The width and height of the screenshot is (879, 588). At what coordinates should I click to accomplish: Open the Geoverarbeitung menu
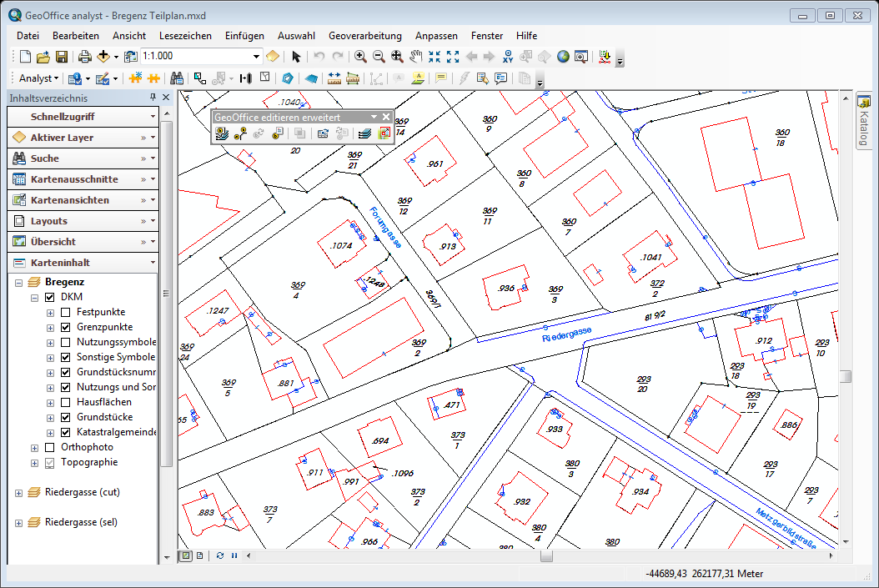tap(364, 36)
